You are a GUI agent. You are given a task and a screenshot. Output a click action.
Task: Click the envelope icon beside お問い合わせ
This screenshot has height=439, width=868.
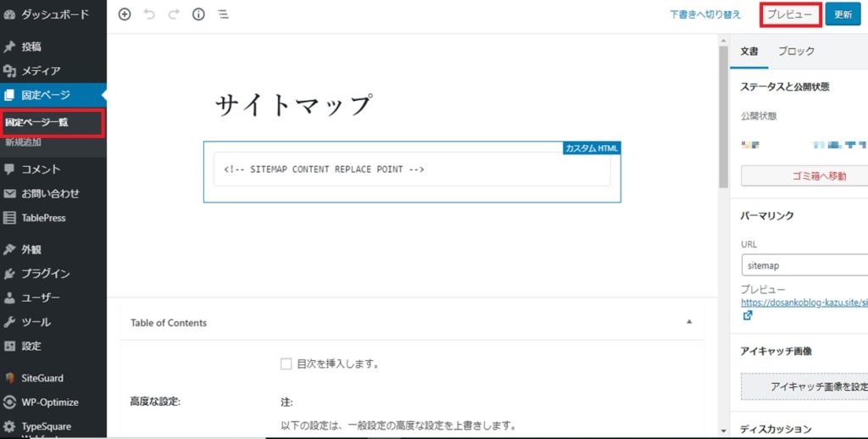(x=8, y=194)
